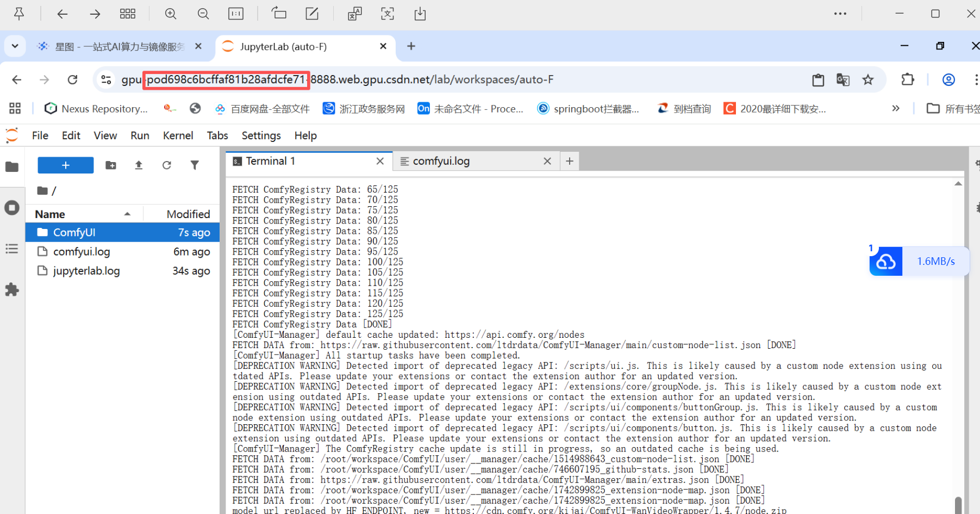Reload the JupyterLab page
Viewport: 980px width, 514px height.
[x=72, y=80]
